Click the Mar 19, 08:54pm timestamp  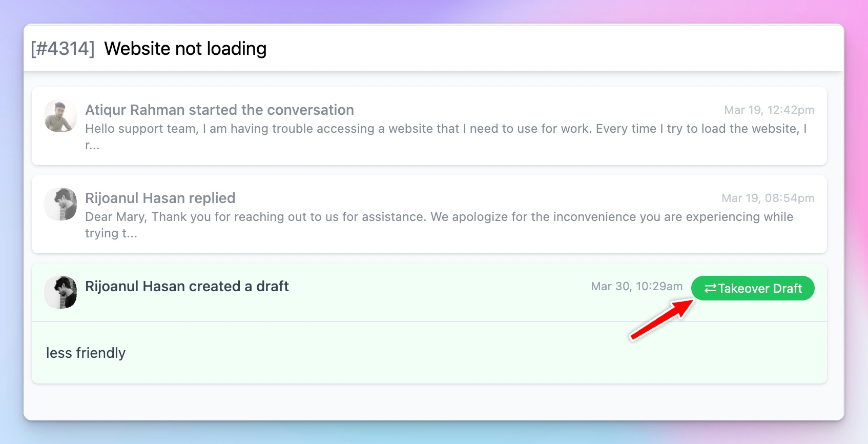[768, 198]
